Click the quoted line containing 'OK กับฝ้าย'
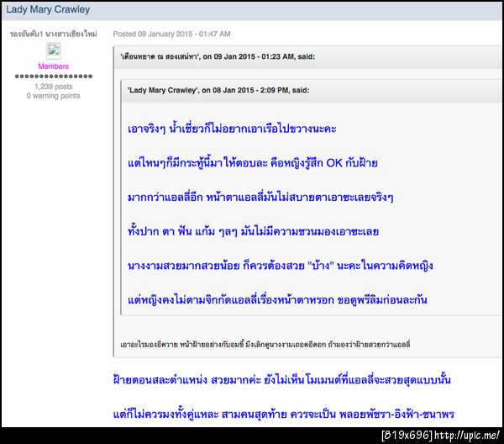The image size is (504, 444). pyautogui.click(x=252, y=163)
